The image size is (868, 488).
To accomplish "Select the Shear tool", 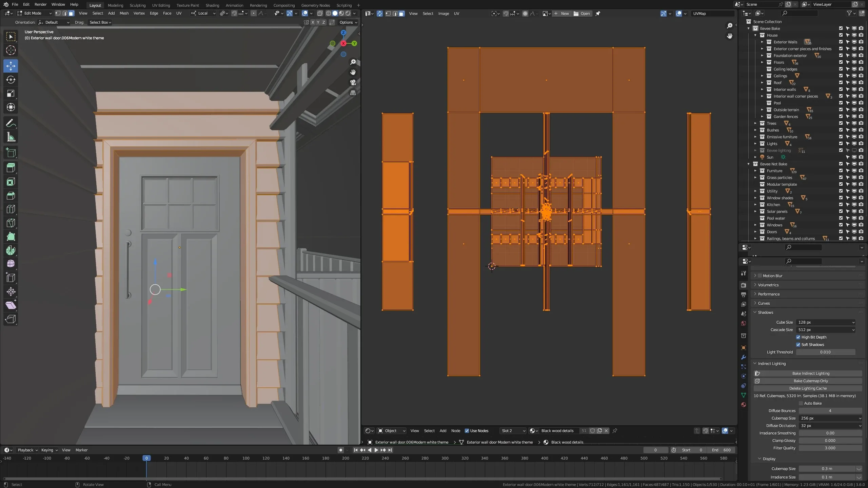I will (11, 305).
